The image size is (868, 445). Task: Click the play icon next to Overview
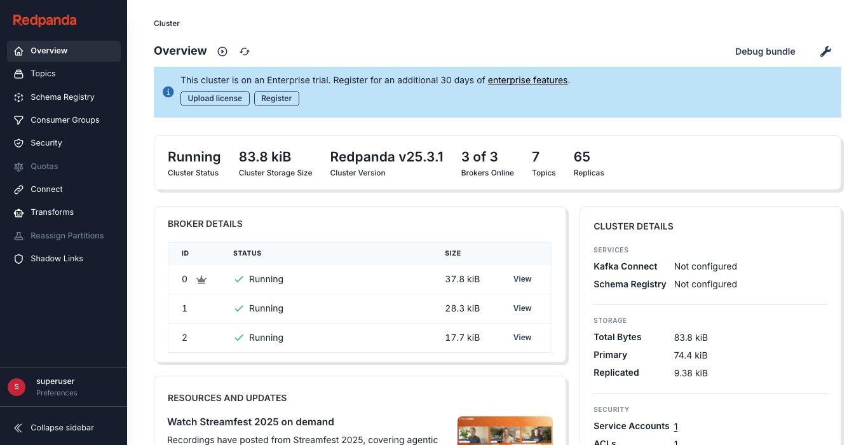click(222, 51)
